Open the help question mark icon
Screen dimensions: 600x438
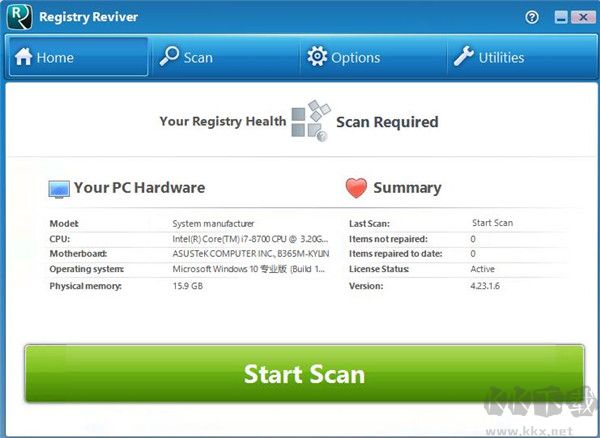[x=532, y=17]
